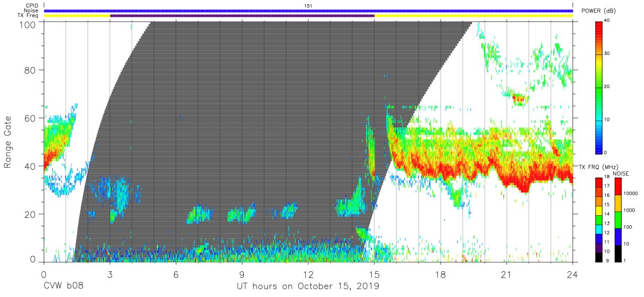Click the TX Freq row label
644x297 pixels.
pos(27,15)
